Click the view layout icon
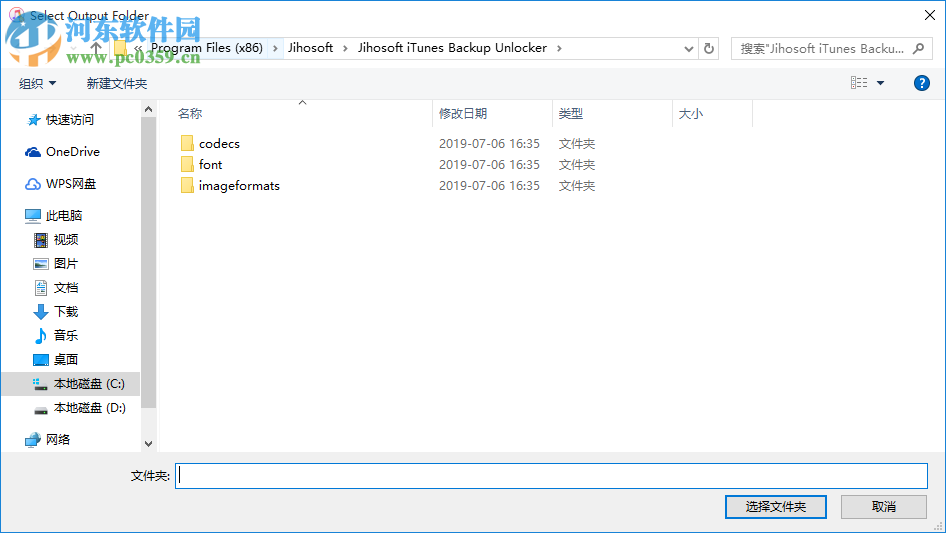The image size is (946, 533). click(859, 83)
